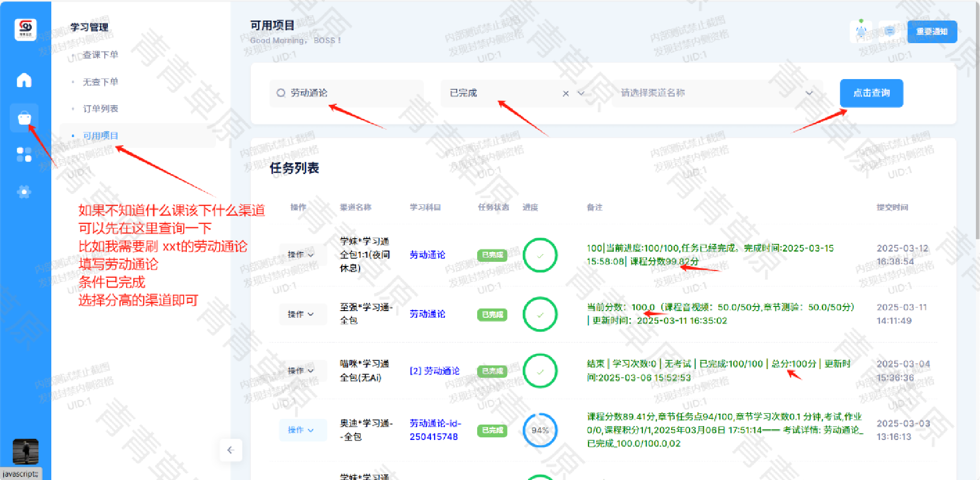Image resolution: width=980 pixels, height=480 pixels.
Task: Select 查课下单 in the side menu
Action: [x=101, y=54]
